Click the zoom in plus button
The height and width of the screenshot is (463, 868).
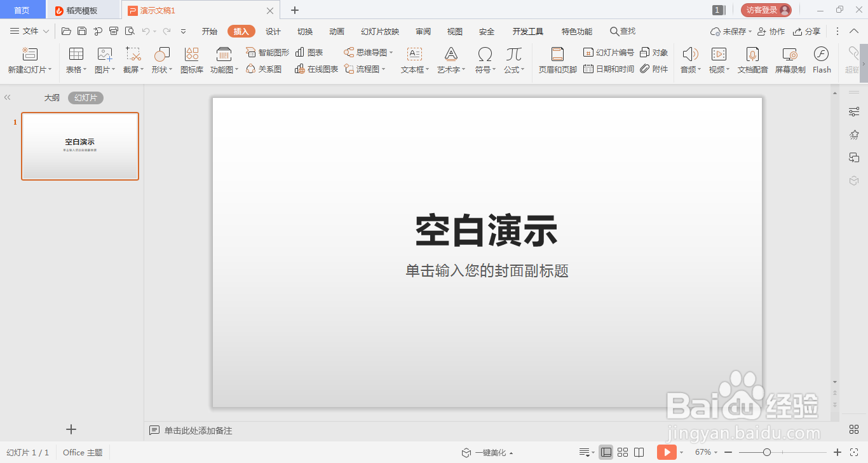pos(837,452)
